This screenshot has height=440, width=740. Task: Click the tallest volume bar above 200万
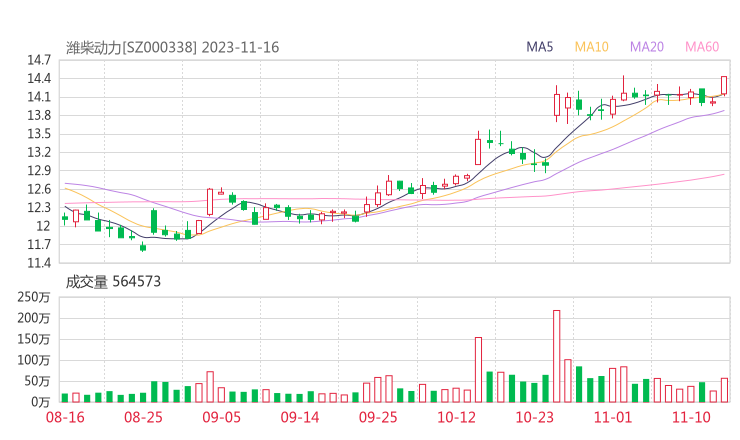(x=556, y=356)
